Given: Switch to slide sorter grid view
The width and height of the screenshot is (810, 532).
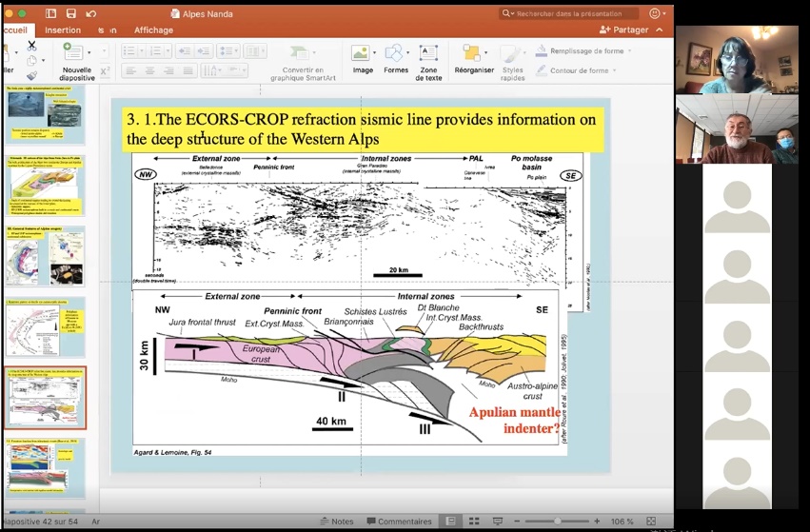Looking at the screenshot, I should click(x=472, y=522).
